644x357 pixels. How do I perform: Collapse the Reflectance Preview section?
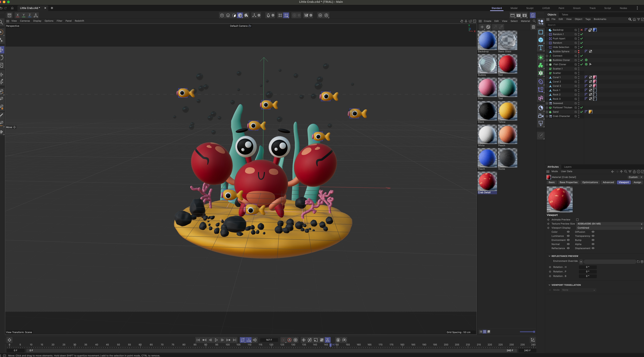pyautogui.click(x=549, y=256)
